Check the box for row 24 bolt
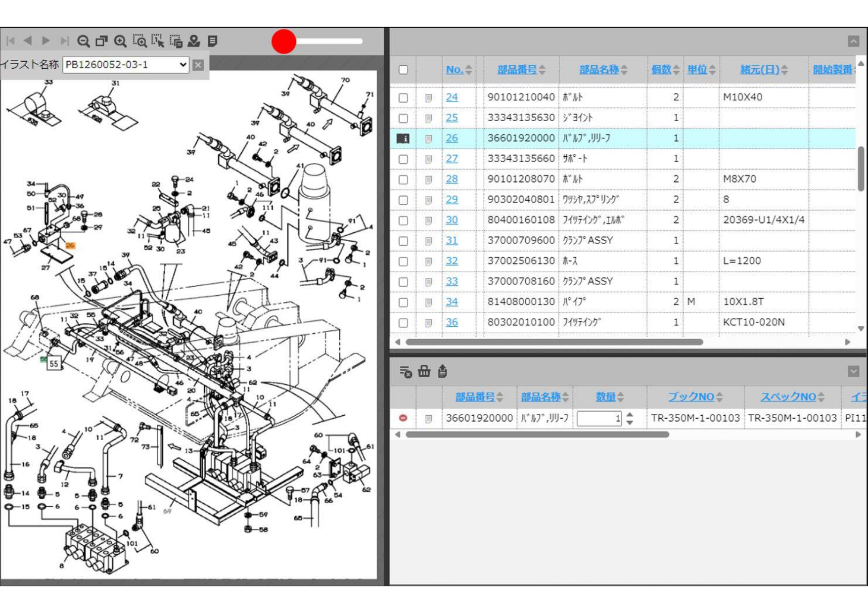 pyautogui.click(x=403, y=97)
